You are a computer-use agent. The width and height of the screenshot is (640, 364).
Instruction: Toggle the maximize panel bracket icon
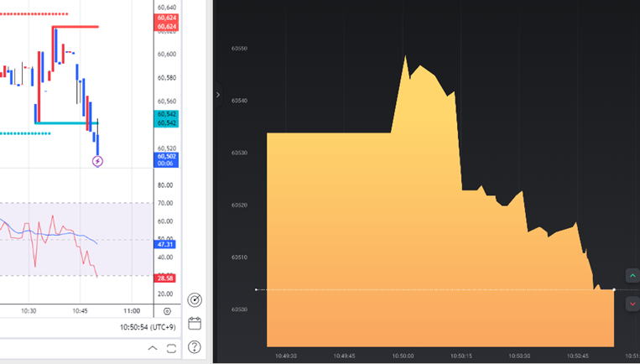(172, 347)
